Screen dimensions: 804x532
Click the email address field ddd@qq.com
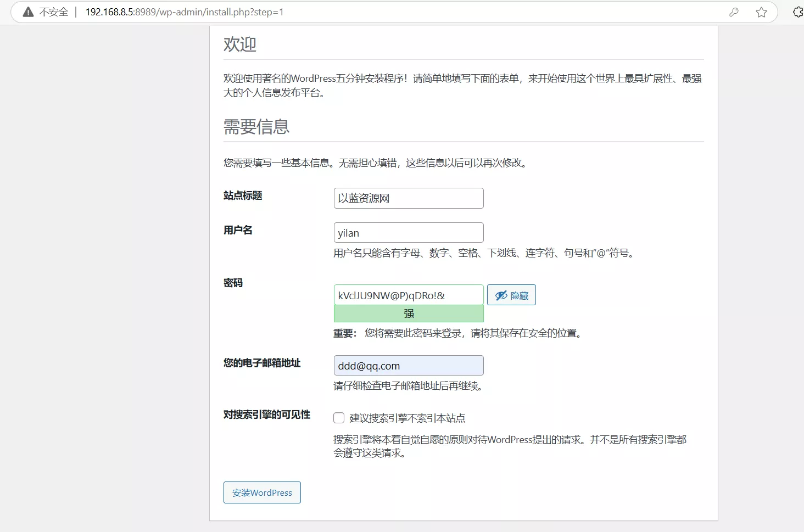(409, 366)
